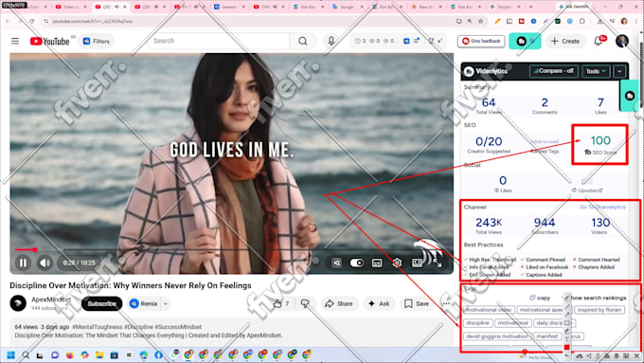Copy the video tags

coord(540,298)
